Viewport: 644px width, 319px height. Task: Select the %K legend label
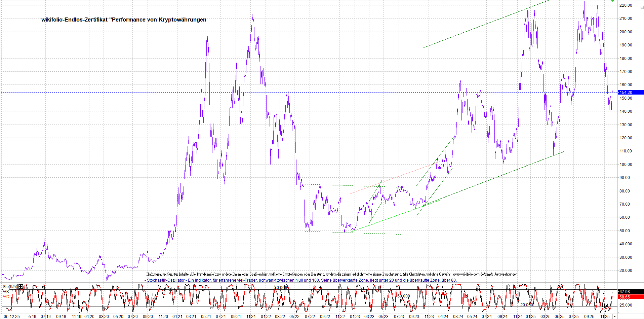pyautogui.click(x=6, y=292)
